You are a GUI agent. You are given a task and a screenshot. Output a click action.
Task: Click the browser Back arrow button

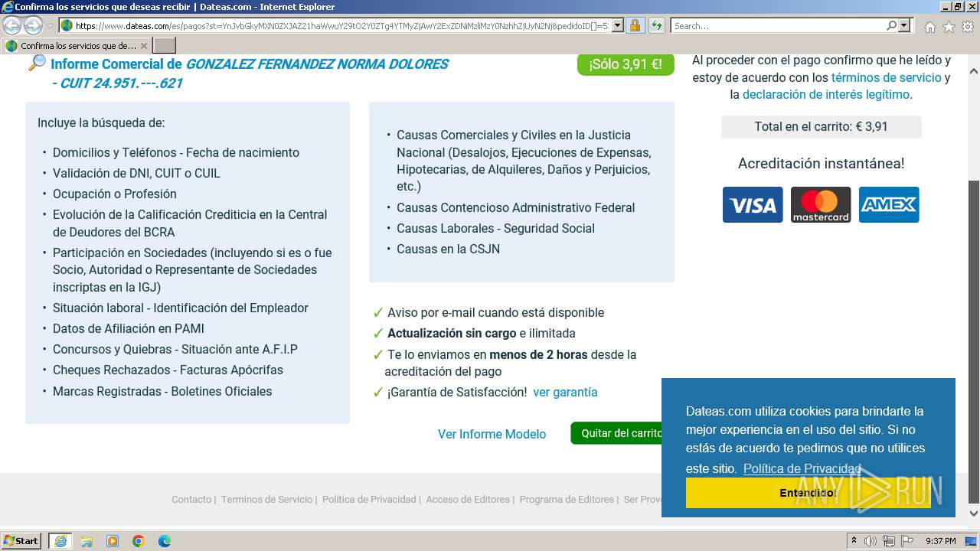pos(12,25)
